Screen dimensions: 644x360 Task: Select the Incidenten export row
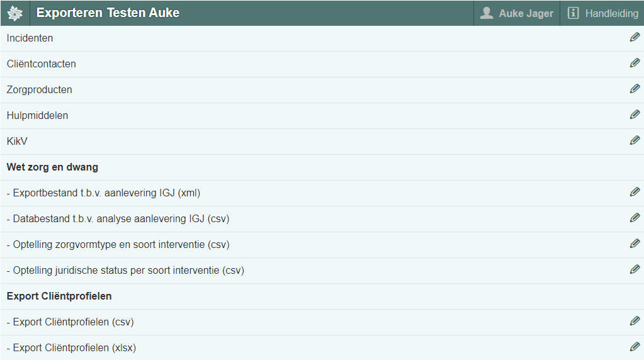coord(30,38)
